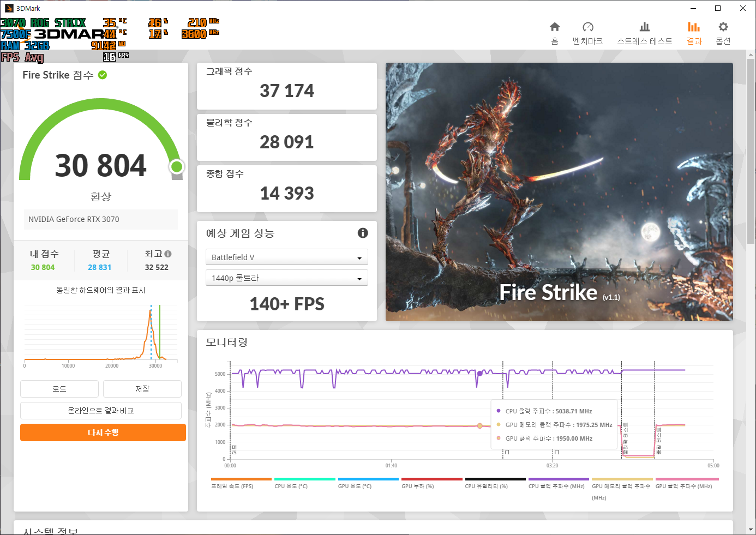The width and height of the screenshot is (756, 535).
Task: Open the 스트레스 테스트 stress test icon
Action: (645, 27)
